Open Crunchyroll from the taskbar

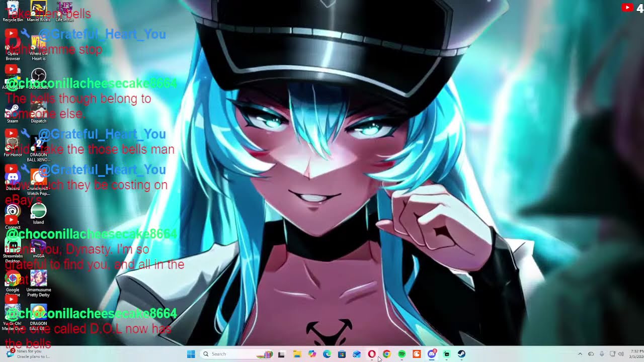coord(417,354)
